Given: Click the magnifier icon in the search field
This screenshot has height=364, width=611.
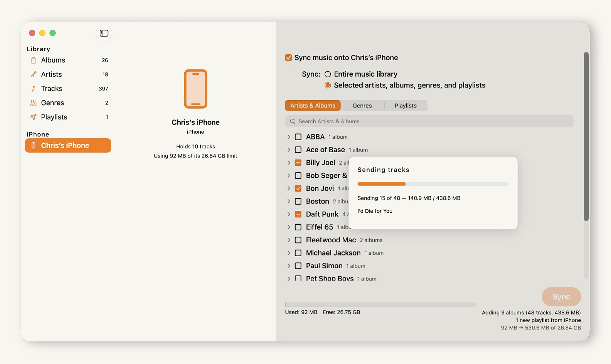Looking at the screenshot, I should point(292,121).
